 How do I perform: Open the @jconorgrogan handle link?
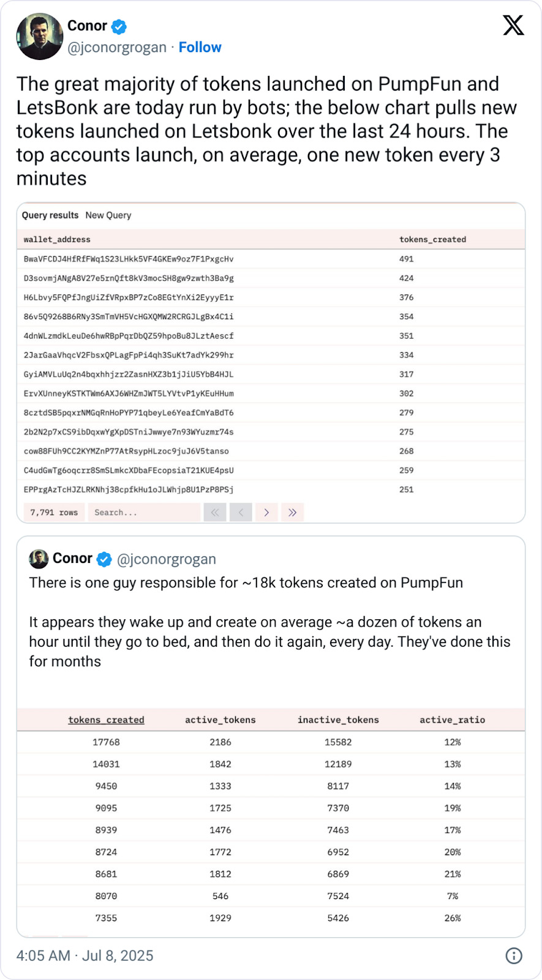point(117,47)
